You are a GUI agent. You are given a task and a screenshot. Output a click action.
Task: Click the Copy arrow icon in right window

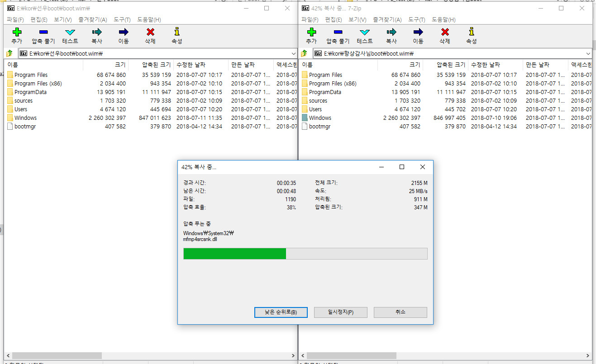pyautogui.click(x=391, y=32)
